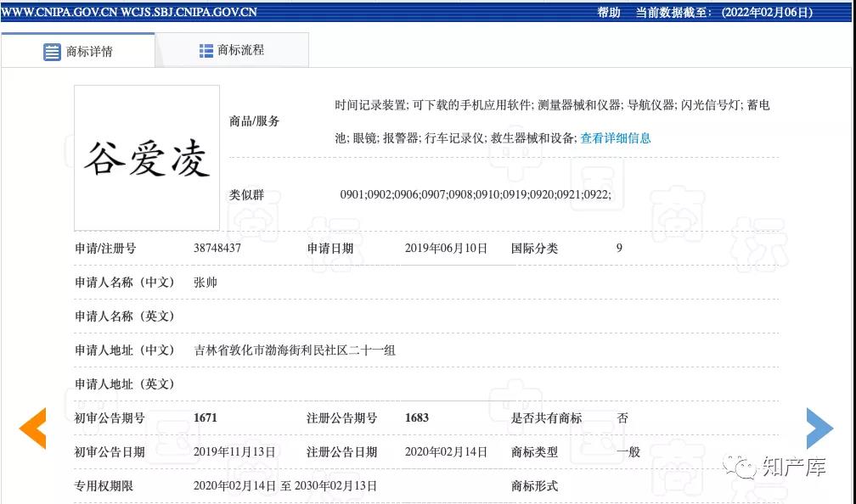Viewport: 856px width, 504px height.
Task: Click the 申请日期 label
Action: pos(330,248)
